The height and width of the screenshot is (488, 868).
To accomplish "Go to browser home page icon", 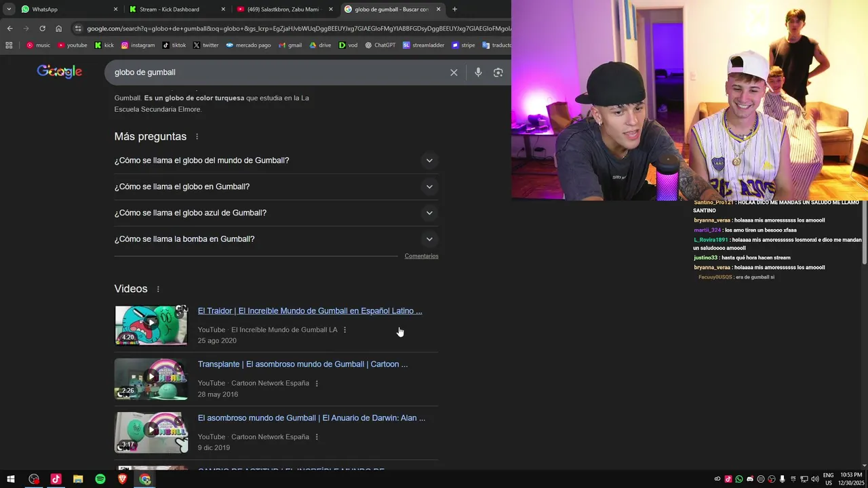I will [59, 28].
